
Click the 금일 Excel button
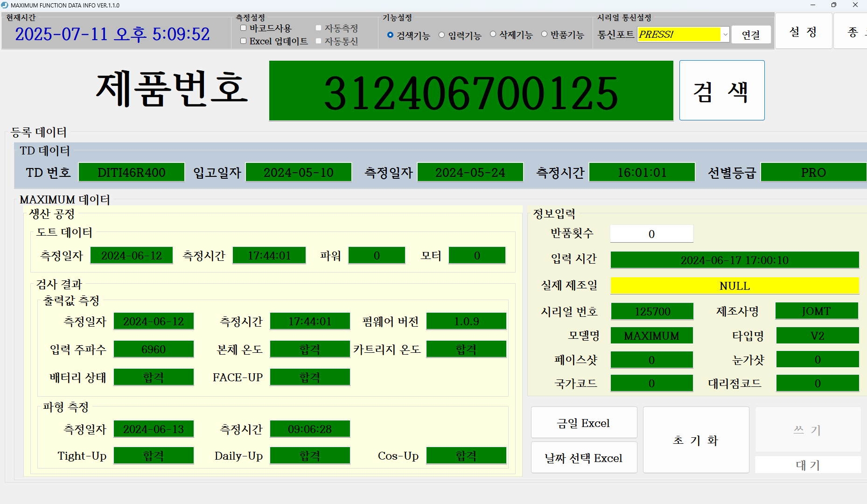[x=584, y=423]
